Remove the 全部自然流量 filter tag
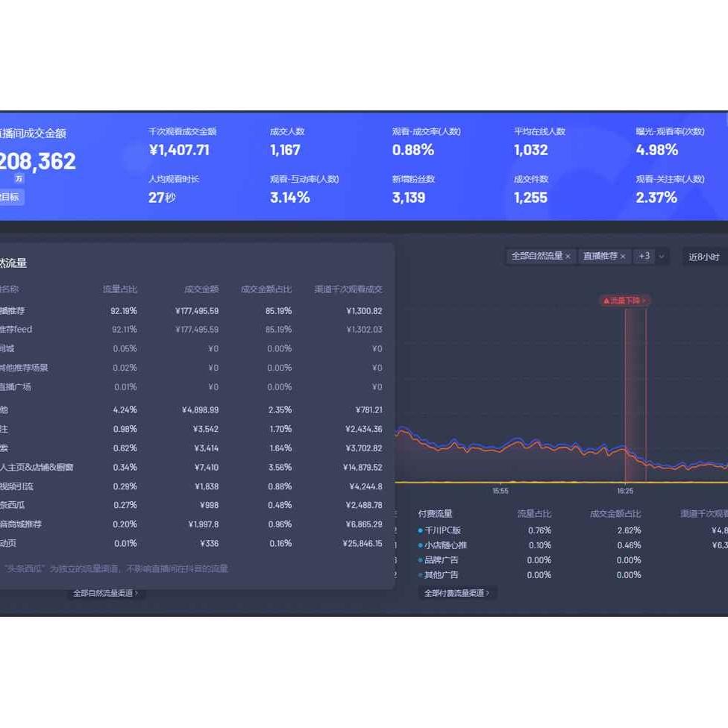Viewport: 728px width, 728px height. coord(568,257)
